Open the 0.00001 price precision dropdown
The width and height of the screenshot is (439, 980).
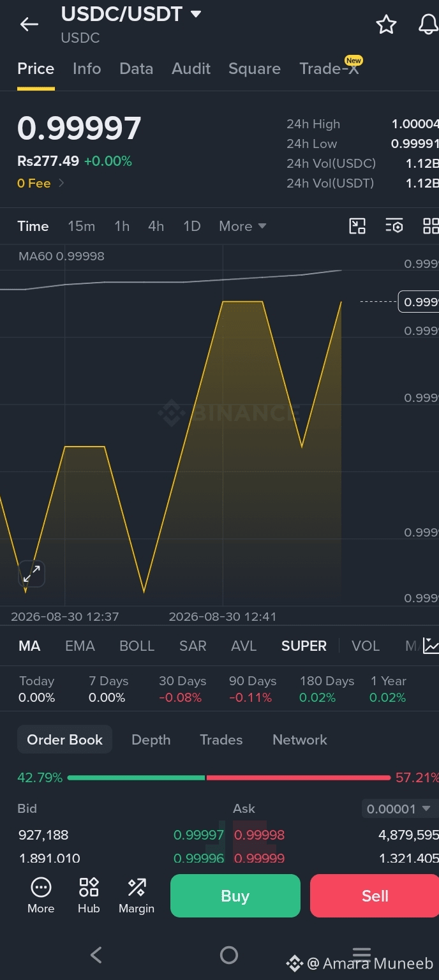click(x=399, y=809)
